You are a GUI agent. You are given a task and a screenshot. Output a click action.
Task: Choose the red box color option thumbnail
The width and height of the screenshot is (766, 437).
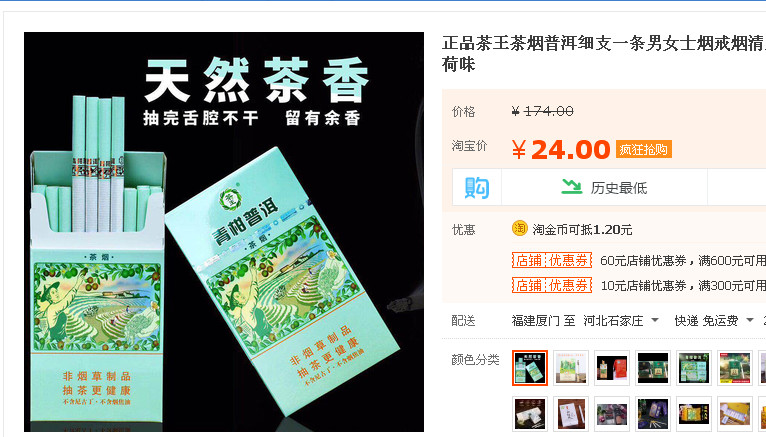612,368
